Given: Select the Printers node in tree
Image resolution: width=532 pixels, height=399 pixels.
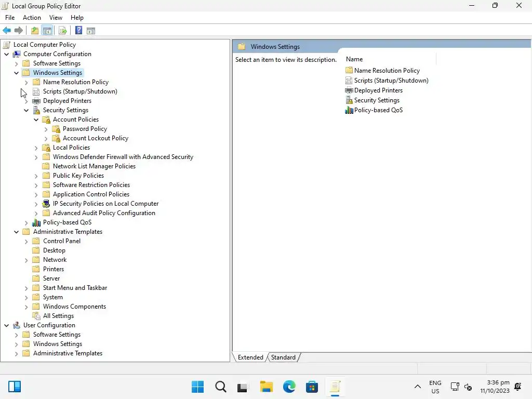Looking at the screenshot, I should click(54, 269).
